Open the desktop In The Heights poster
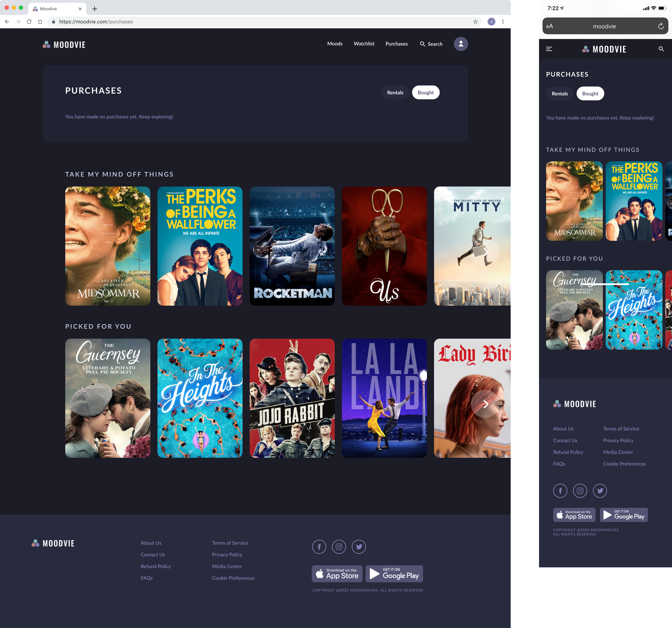This screenshot has width=672, height=628. [x=200, y=398]
